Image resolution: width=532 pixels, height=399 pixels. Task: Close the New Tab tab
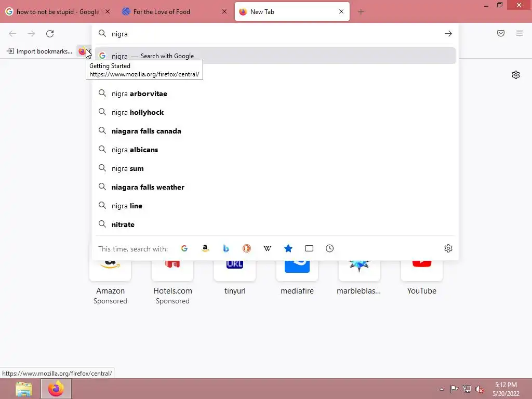341,11
